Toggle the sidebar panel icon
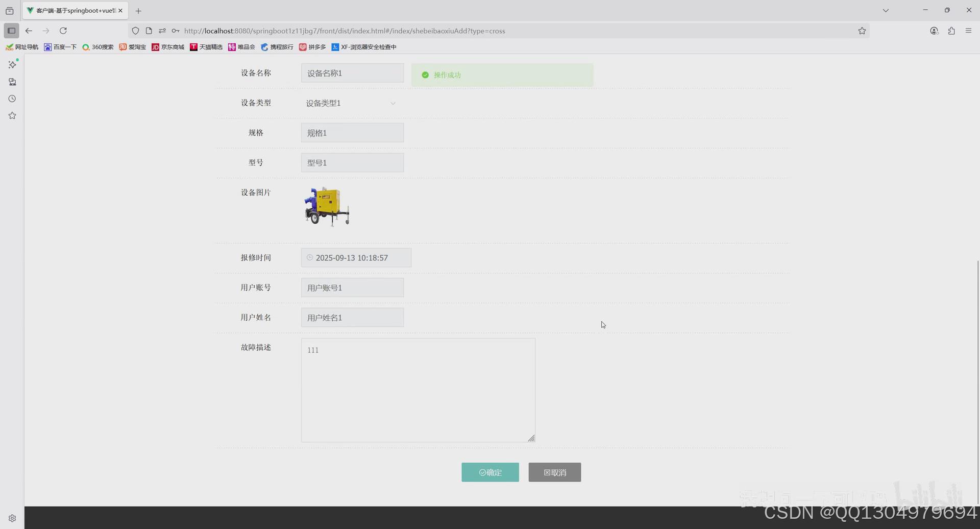This screenshot has height=529, width=980. click(11, 31)
